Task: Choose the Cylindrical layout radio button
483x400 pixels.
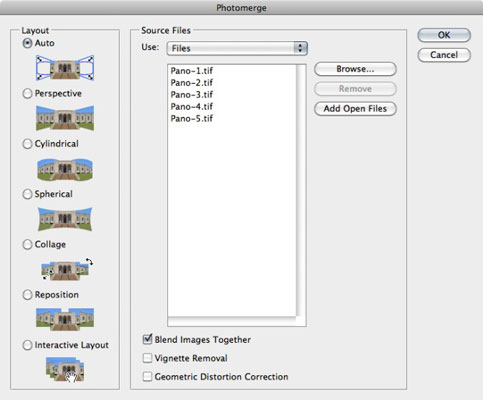Action: [27, 144]
